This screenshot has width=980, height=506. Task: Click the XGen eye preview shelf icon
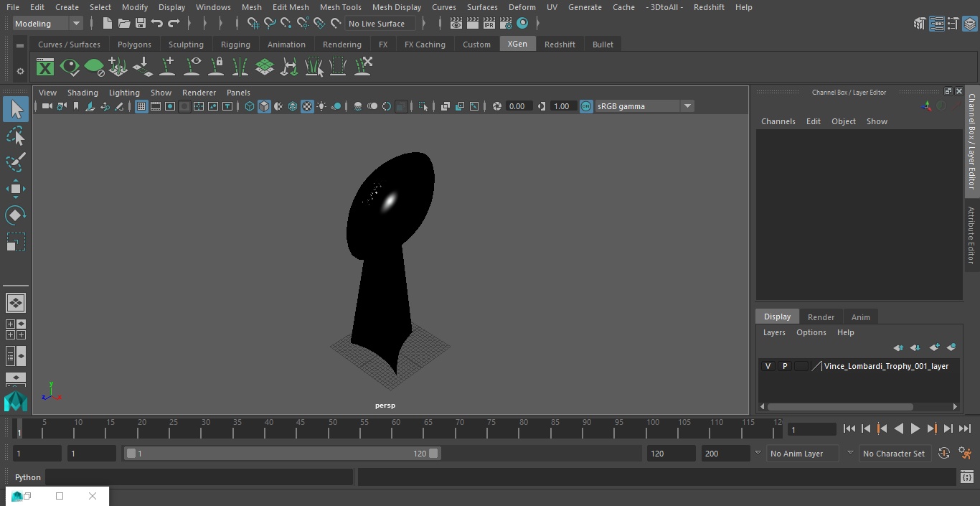[70, 67]
